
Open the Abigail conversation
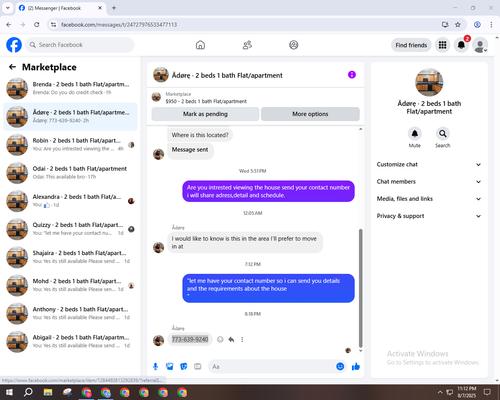tap(70, 342)
